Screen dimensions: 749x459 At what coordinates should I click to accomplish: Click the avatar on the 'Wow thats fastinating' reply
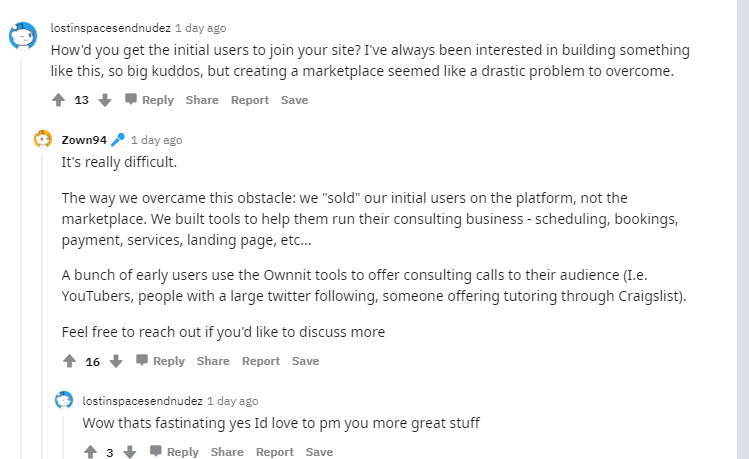(64, 400)
